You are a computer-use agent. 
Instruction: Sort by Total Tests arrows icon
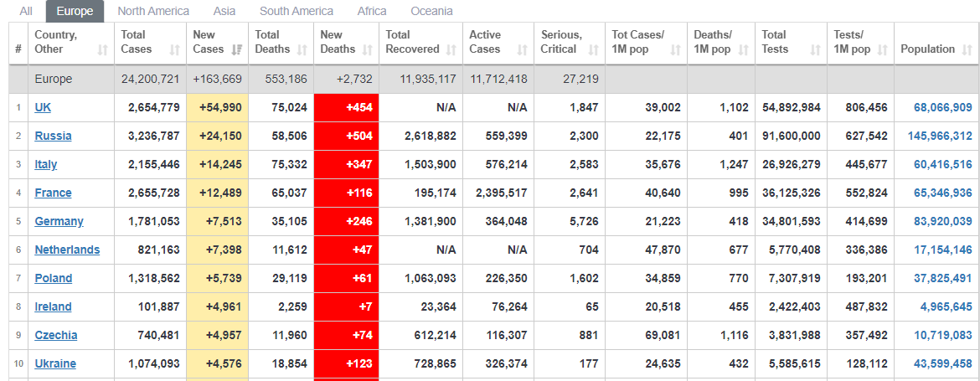pos(815,50)
